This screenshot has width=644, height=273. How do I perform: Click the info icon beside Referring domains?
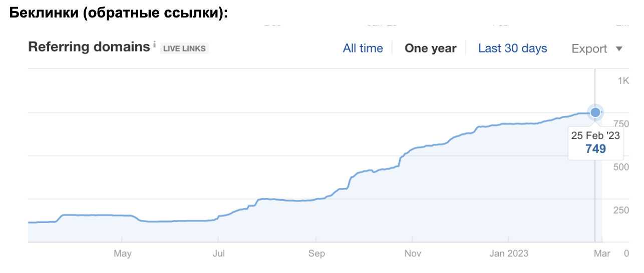point(155,44)
